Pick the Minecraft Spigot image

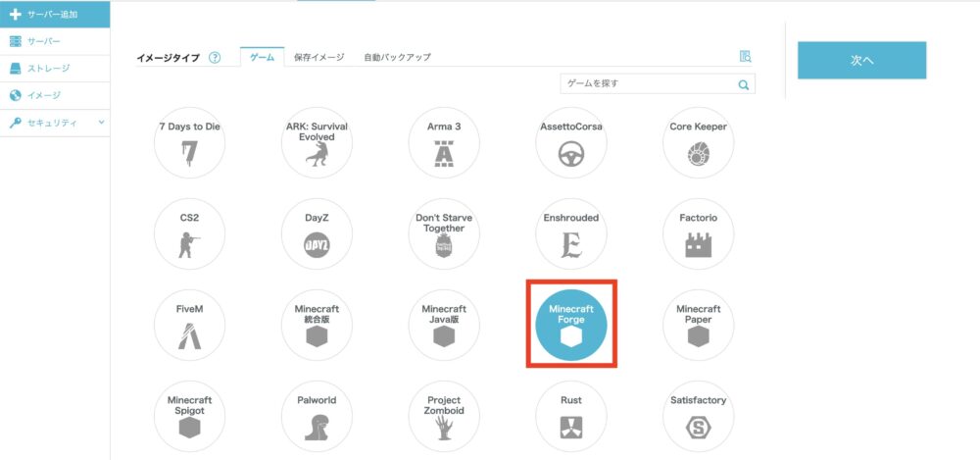click(x=189, y=416)
